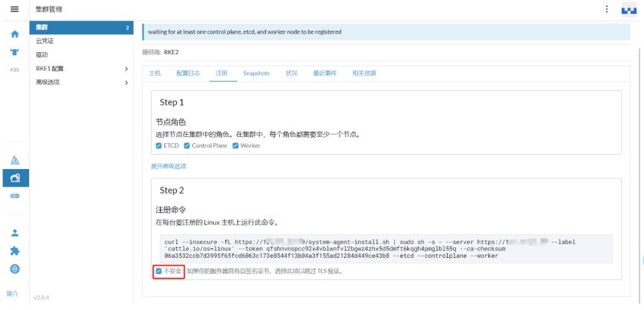Screen dimensions: 644x310
Task: Click the 简介 link at bottom left
Action: [x=12, y=294]
